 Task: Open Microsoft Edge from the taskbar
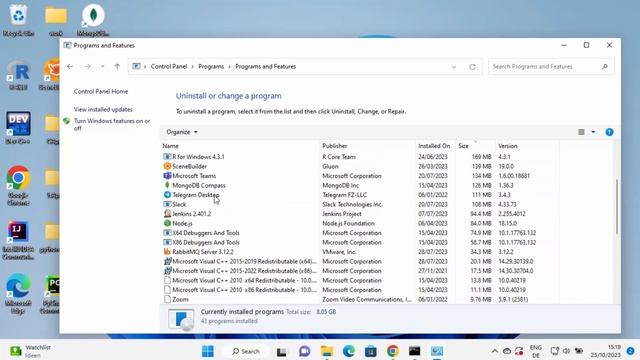click(349, 351)
